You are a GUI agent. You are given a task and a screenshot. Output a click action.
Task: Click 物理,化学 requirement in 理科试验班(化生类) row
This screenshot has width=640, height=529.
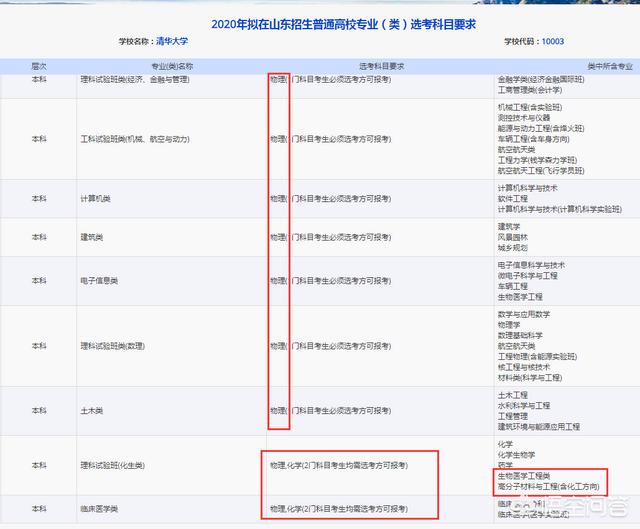[x=339, y=465]
